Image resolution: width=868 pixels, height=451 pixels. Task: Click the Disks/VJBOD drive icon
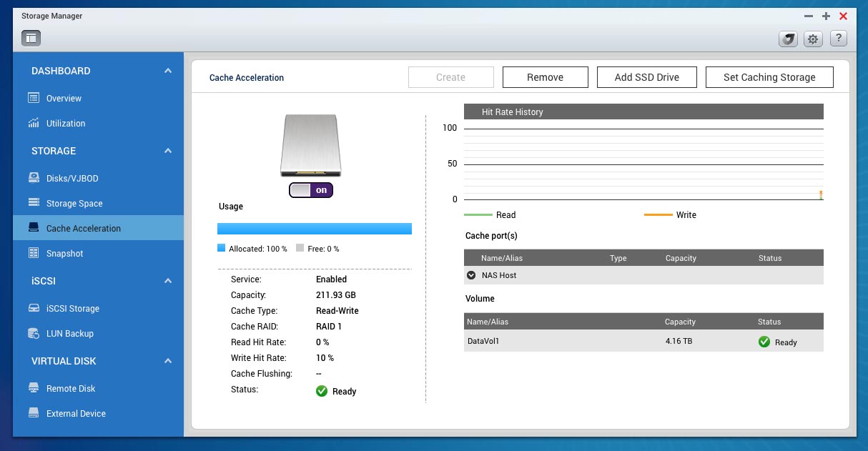(33, 178)
